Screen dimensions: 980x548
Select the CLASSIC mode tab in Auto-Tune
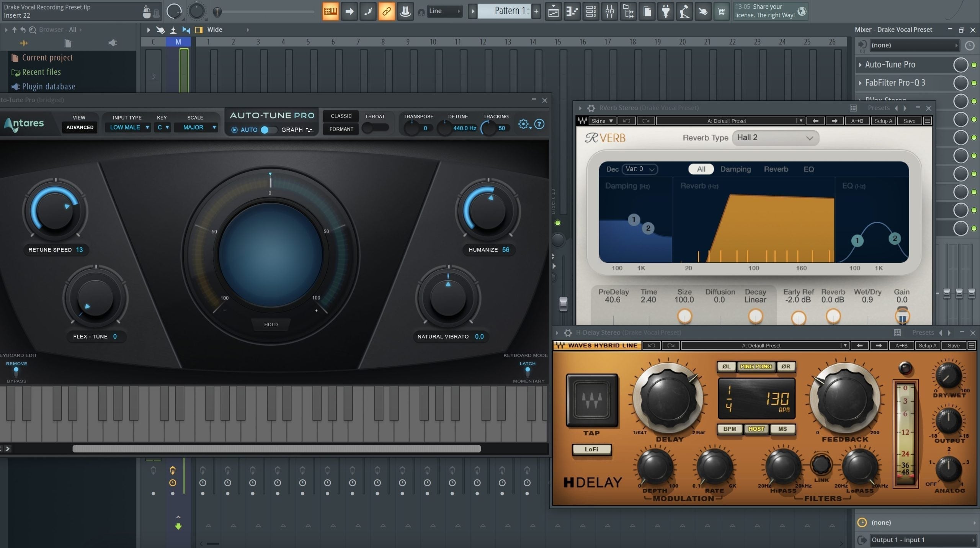(x=340, y=116)
